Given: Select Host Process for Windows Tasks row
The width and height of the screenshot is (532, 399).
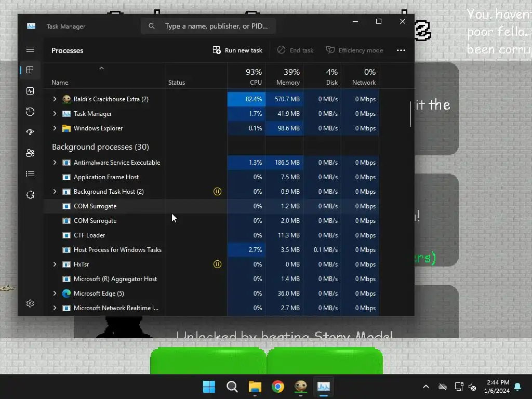Looking at the screenshot, I should pos(210,250).
